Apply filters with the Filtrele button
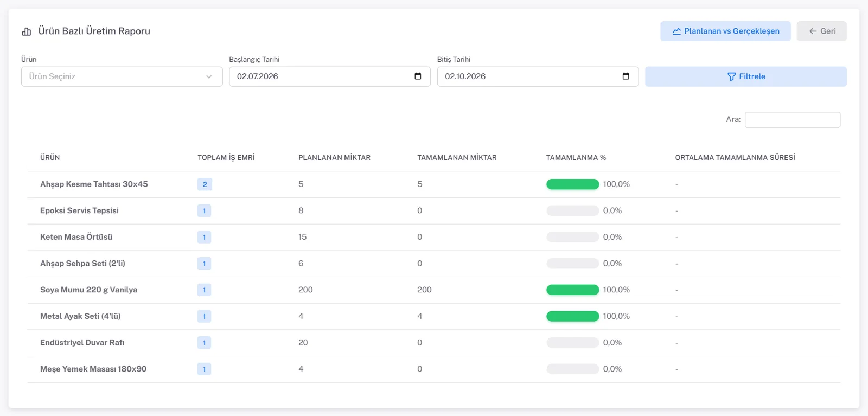This screenshot has width=868, height=416. (746, 76)
